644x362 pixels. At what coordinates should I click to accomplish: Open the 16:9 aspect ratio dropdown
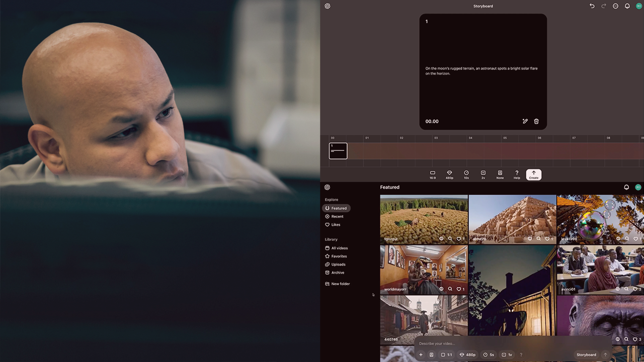click(433, 174)
